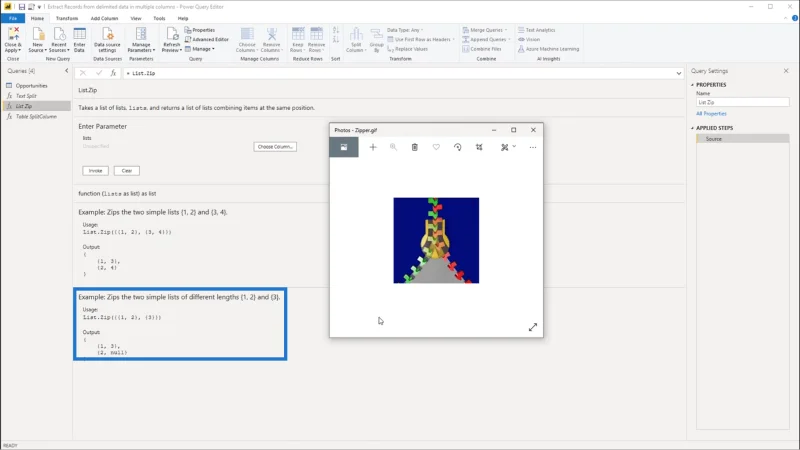Viewport: 800px width, 450px height.
Task: Switch to the Transform ribbon tab
Action: point(67,18)
